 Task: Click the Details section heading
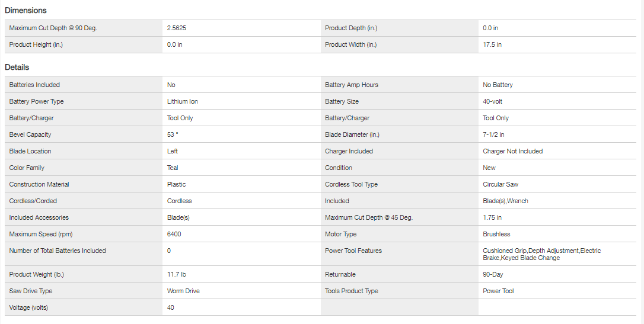(17, 68)
